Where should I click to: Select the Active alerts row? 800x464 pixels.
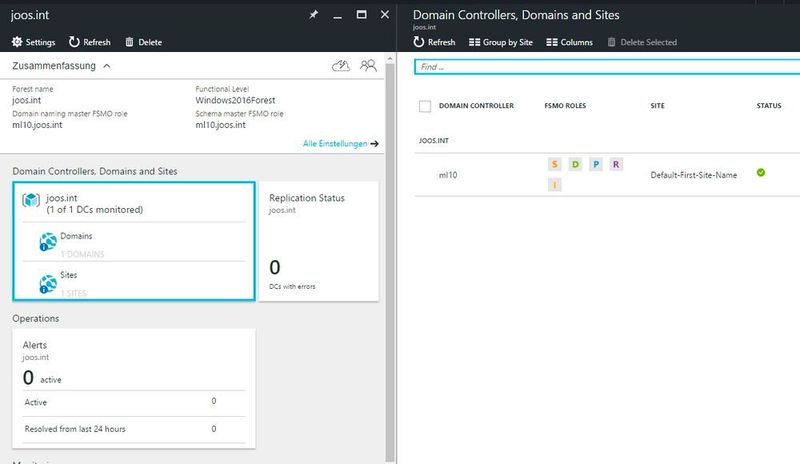click(134, 402)
